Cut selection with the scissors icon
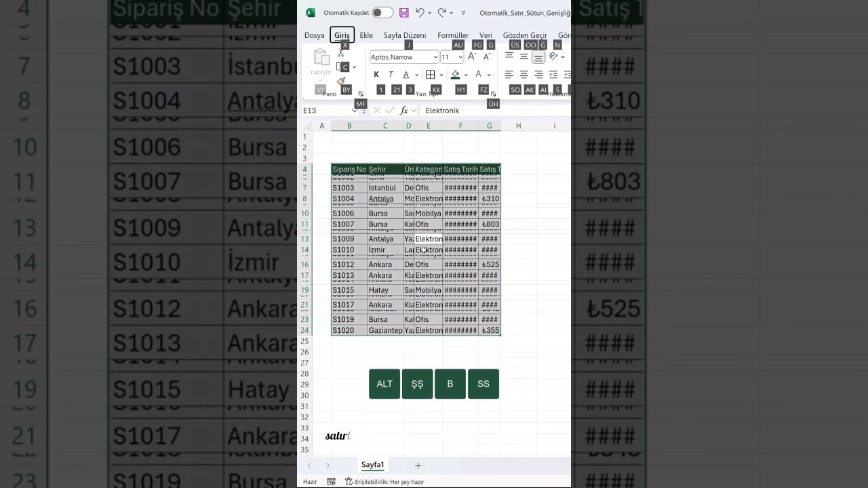This screenshot has height=488, width=868. (341, 53)
